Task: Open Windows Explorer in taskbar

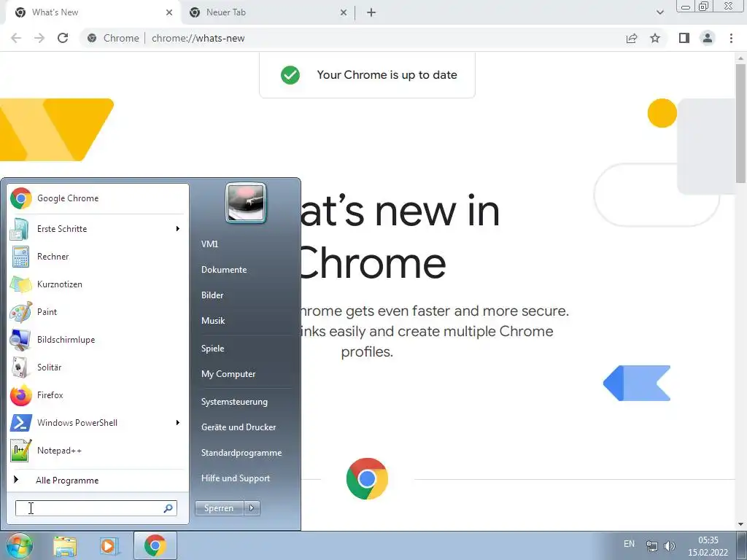Action: point(65,545)
